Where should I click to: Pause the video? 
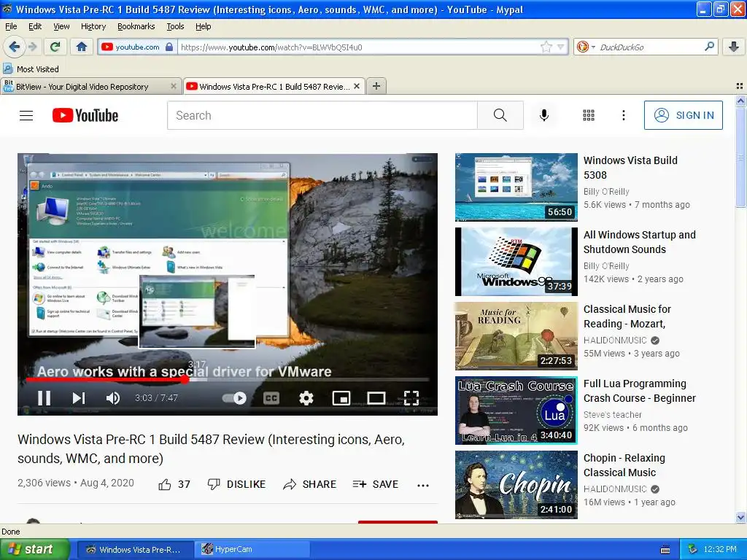[44, 397]
